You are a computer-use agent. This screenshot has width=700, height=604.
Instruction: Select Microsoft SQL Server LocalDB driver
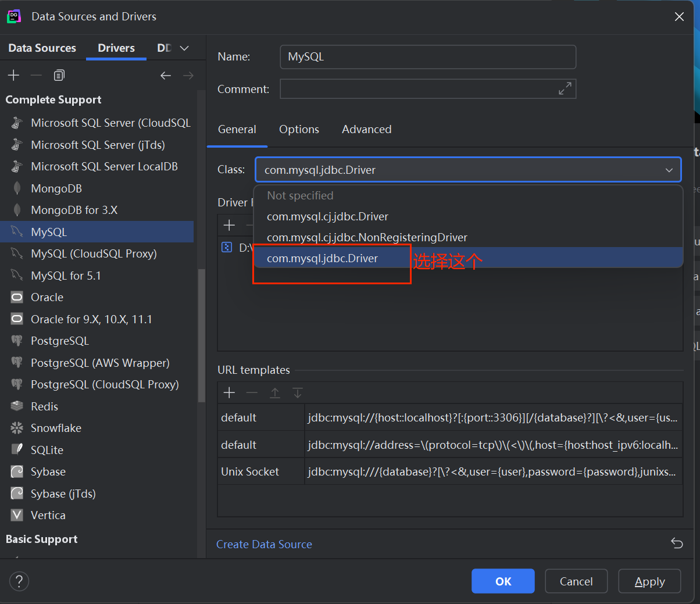pyautogui.click(x=97, y=166)
